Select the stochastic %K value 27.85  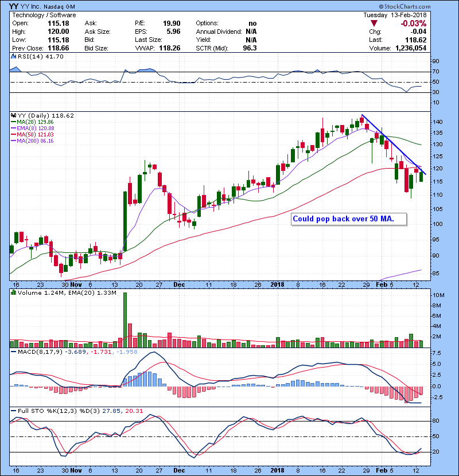pyautogui.click(x=111, y=411)
